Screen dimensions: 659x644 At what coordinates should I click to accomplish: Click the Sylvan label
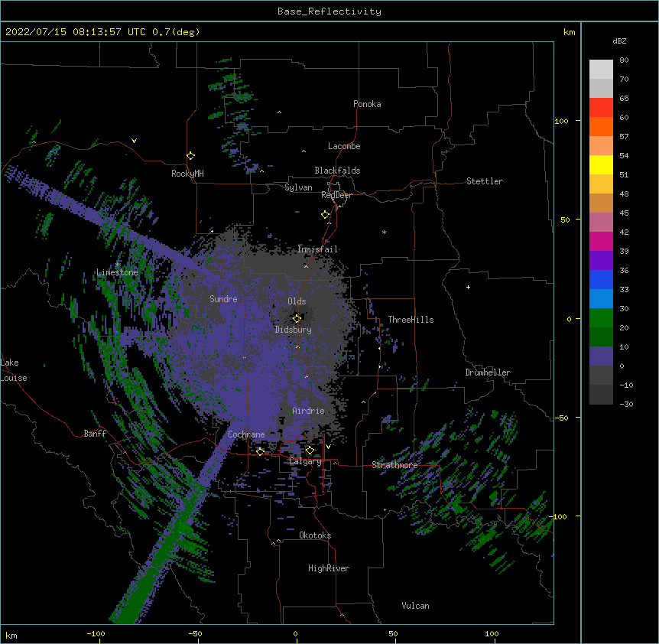tap(298, 187)
